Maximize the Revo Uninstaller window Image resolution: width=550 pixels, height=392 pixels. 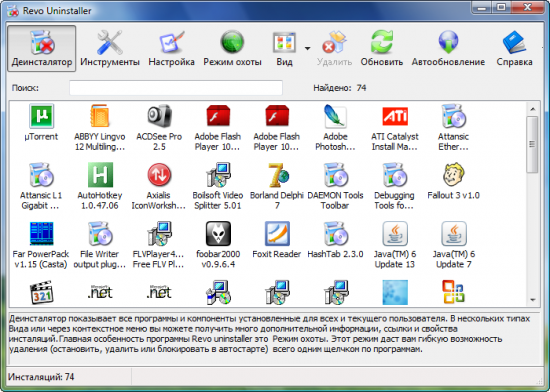pyautogui.click(x=501, y=7)
